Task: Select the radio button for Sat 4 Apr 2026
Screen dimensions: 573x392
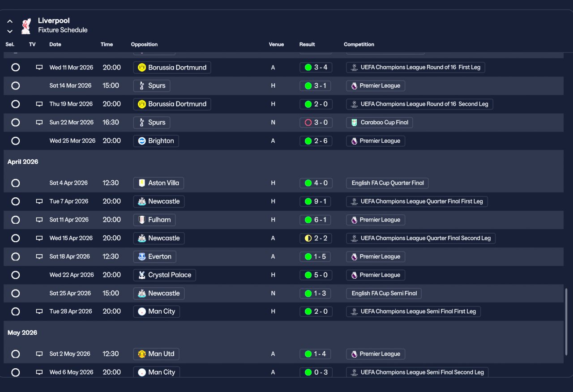Action: (16, 183)
